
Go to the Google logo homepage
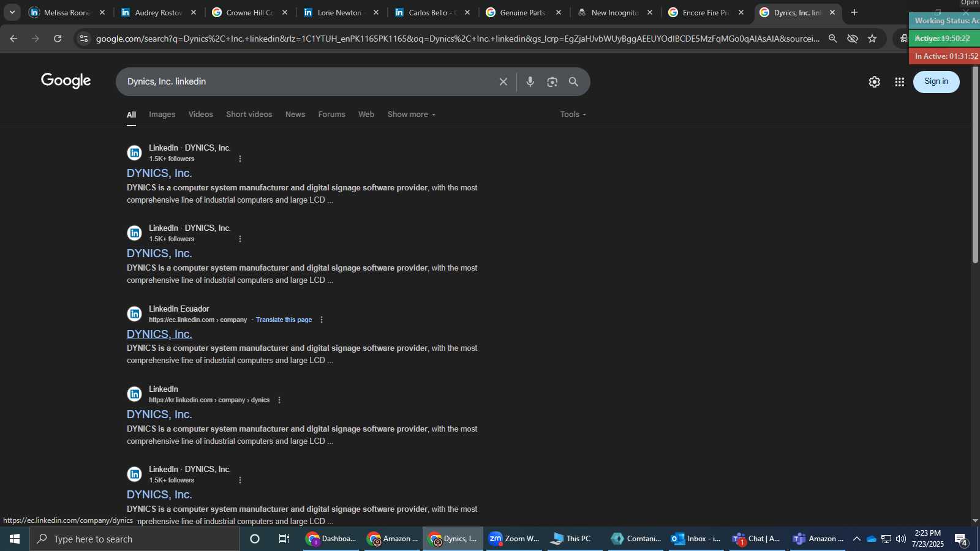(66, 81)
